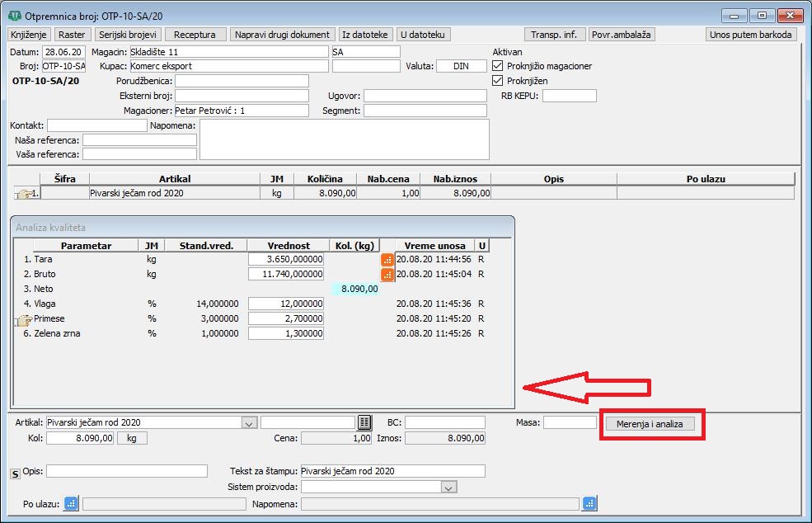Viewport: 812px width, 523px height.
Task: Open the Knjiženje toolbar menu
Action: [x=30, y=35]
